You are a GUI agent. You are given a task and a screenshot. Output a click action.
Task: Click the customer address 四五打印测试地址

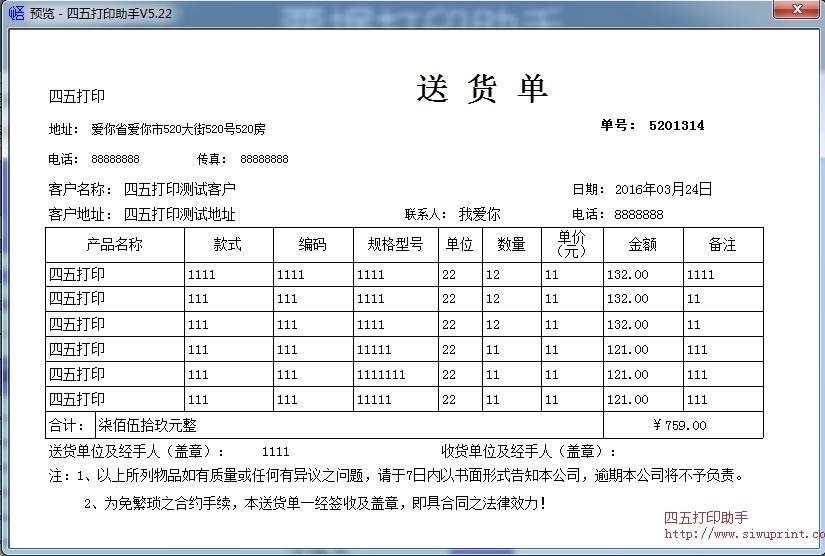(179, 214)
